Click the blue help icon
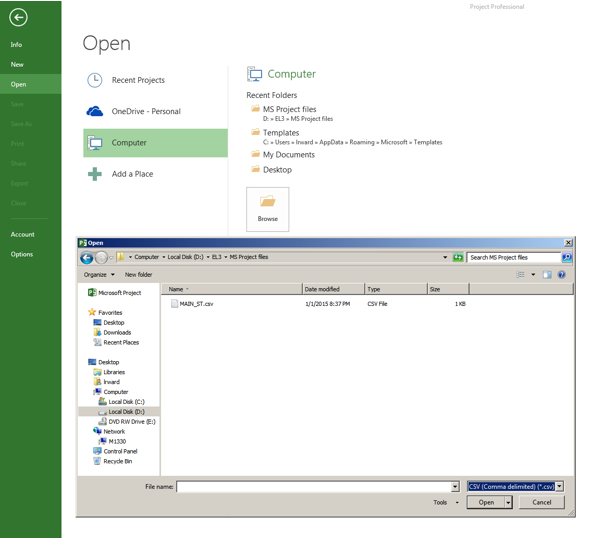Screen dimensions: 595x538 click(x=562, y=275)
